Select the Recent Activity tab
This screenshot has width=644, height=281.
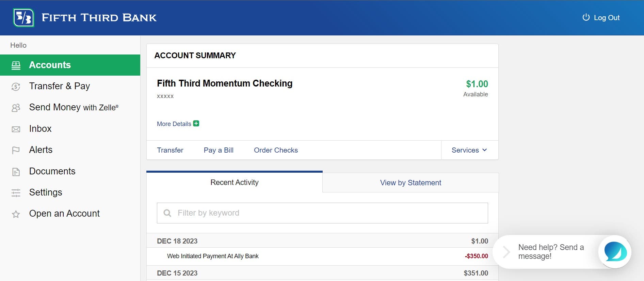(x=234, y=183)
